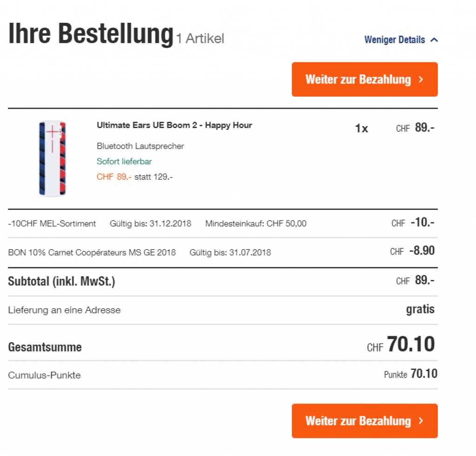The image size is (476, 456).
Task: Click the Sofort lieferbar availability text
Action: [x=124, y=162]
